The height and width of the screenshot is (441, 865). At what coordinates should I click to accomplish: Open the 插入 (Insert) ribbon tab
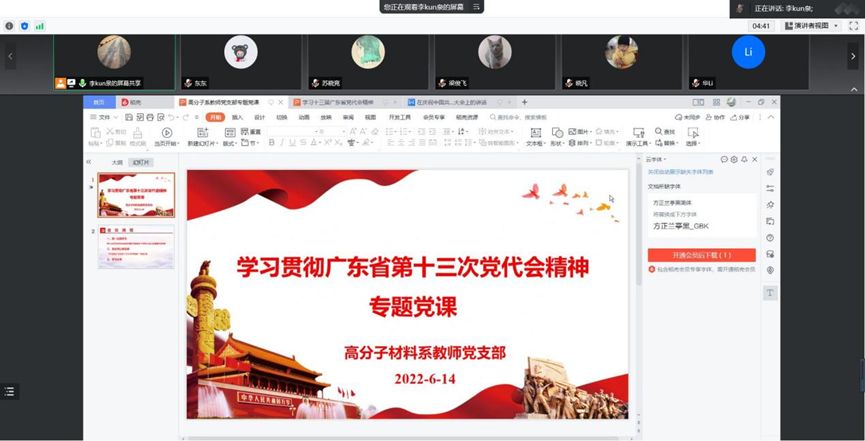tap(237, 117)
